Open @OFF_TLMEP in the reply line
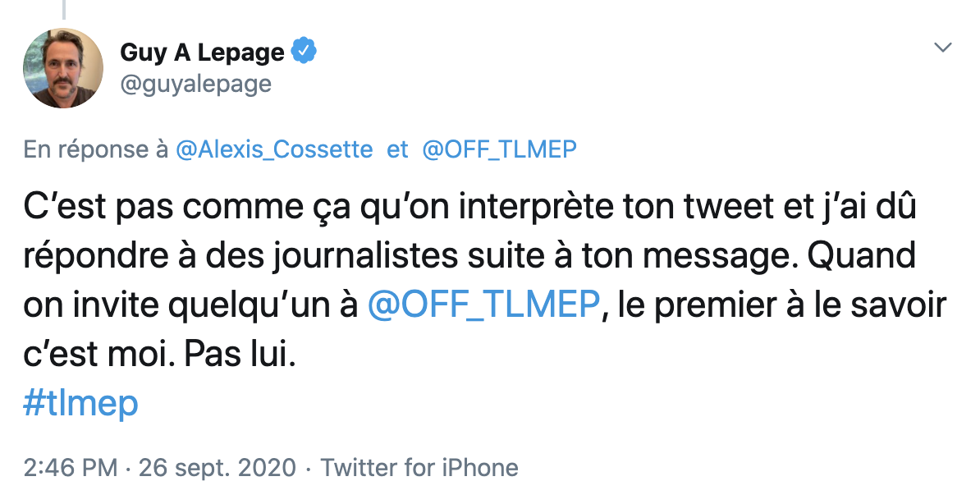980x504 pixels. click(x=499, y=149)
